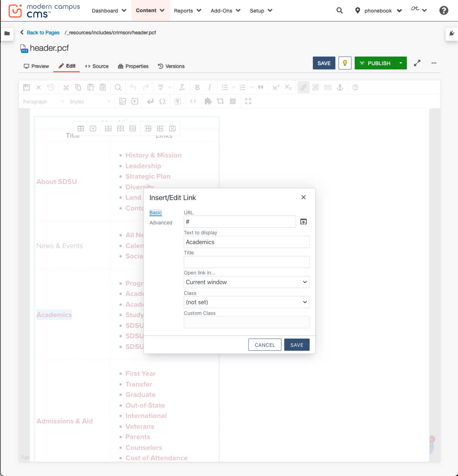The height and width of the screenshot is (476, 458).
Task: Click the spell check ABC icon
Action: coord(161,87)
